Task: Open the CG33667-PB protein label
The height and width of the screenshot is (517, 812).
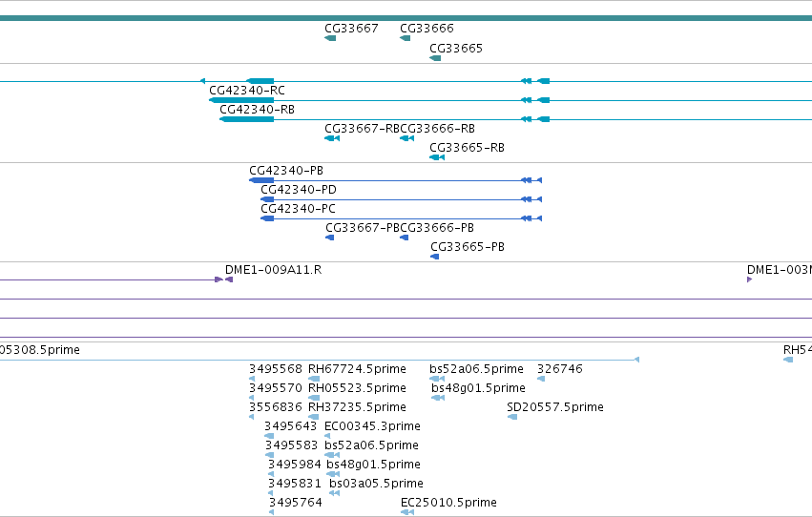Action: point(363,228)
